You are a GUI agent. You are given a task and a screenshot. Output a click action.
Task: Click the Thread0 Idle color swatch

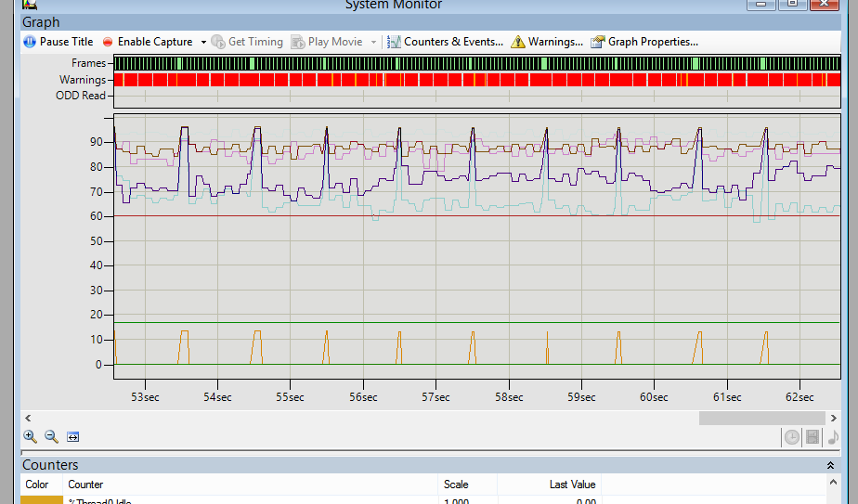pyautogui.click(x=41, y=500)
